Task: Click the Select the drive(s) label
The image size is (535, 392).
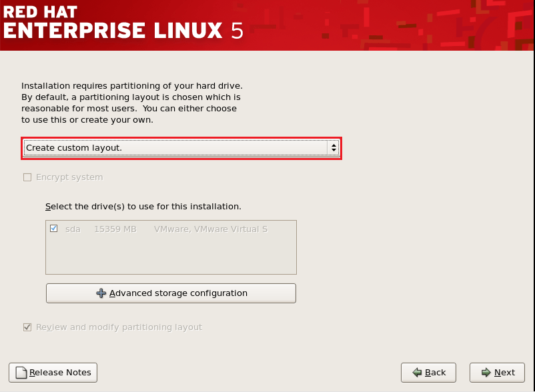Action: 143,207
